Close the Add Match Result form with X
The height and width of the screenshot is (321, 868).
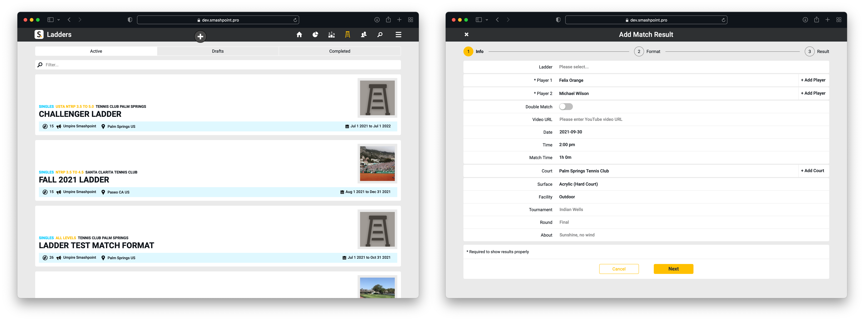[467, 34]
